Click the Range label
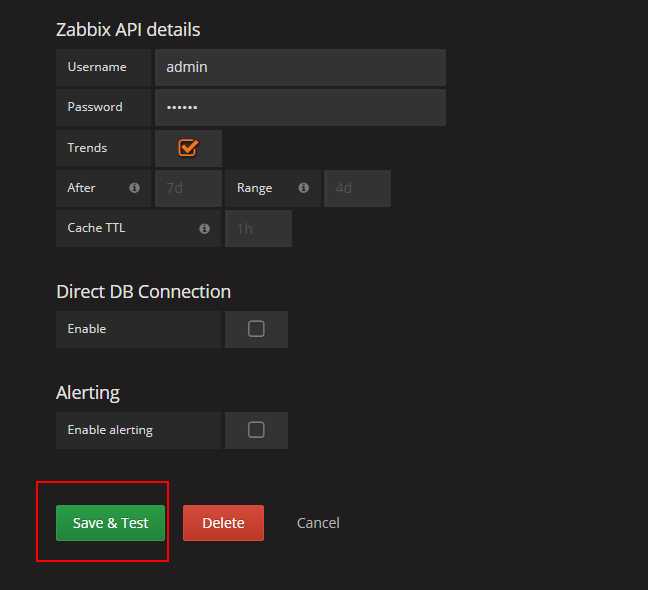Viewport: 648px width, 590px height. [x=255, y=188]
